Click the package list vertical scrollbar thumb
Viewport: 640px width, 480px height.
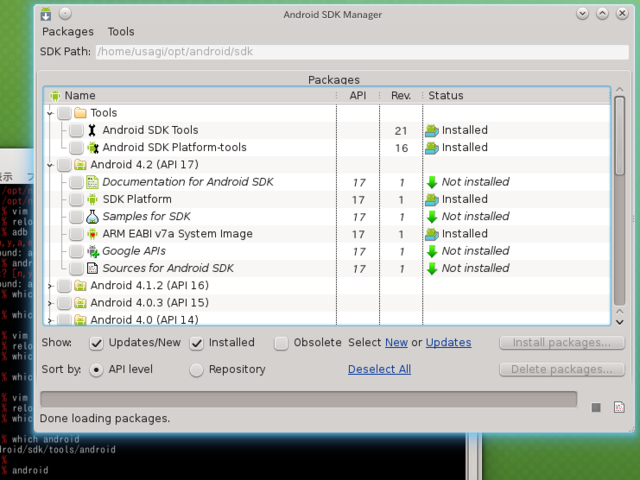point(620,136)
